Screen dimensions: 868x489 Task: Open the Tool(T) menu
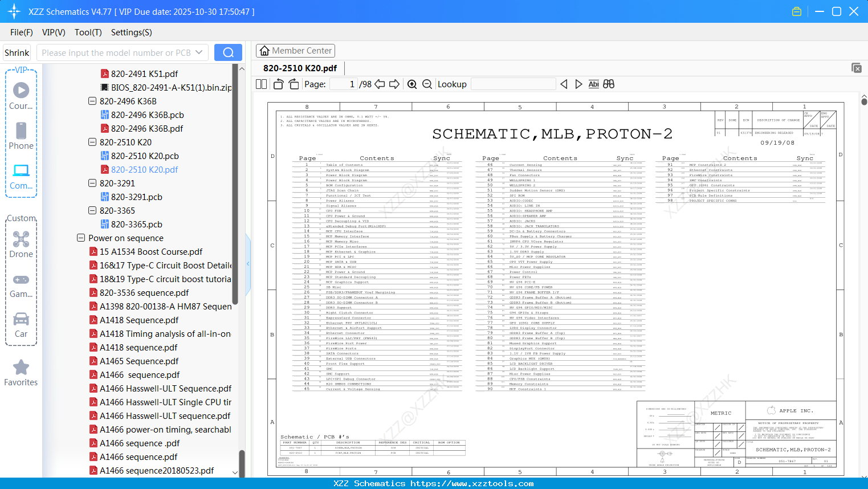click(88, 32)
